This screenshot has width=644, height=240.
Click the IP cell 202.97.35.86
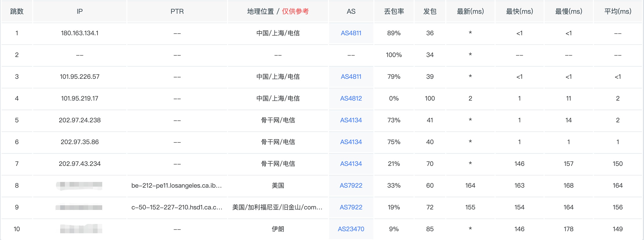click(80, 142)
